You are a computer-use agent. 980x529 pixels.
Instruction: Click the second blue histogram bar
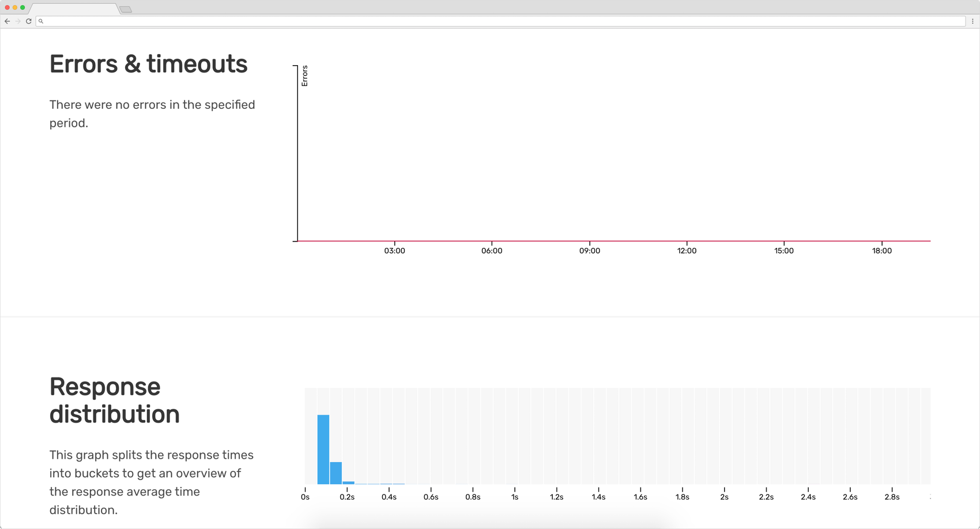coord(336,473)
